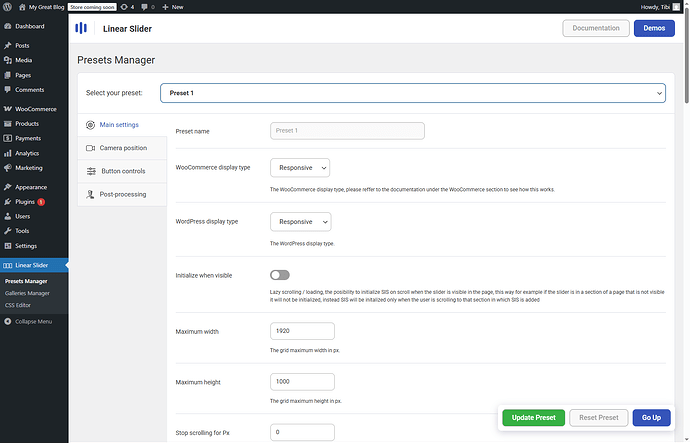Image resolution: width=690 pixels, height=443 pixels.
Task: Open WooCommerce display type dropdown
Action: pos(300,168)
